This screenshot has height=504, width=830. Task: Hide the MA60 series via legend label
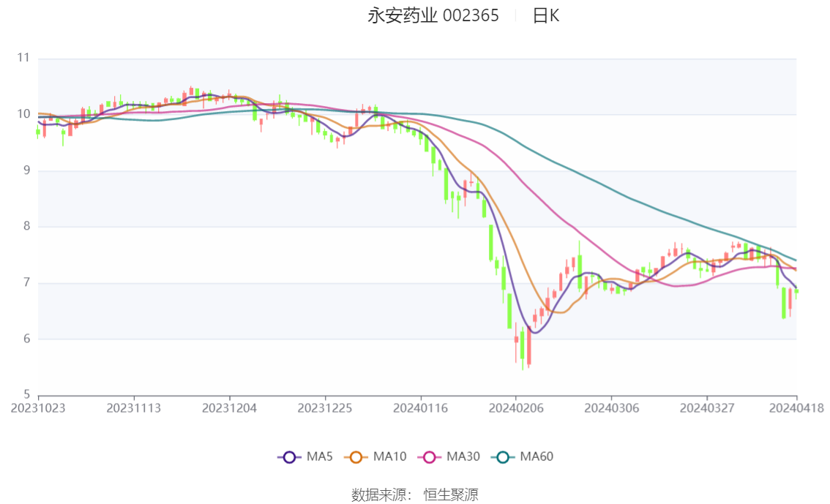pyautogui.click(x=536, y=457)
